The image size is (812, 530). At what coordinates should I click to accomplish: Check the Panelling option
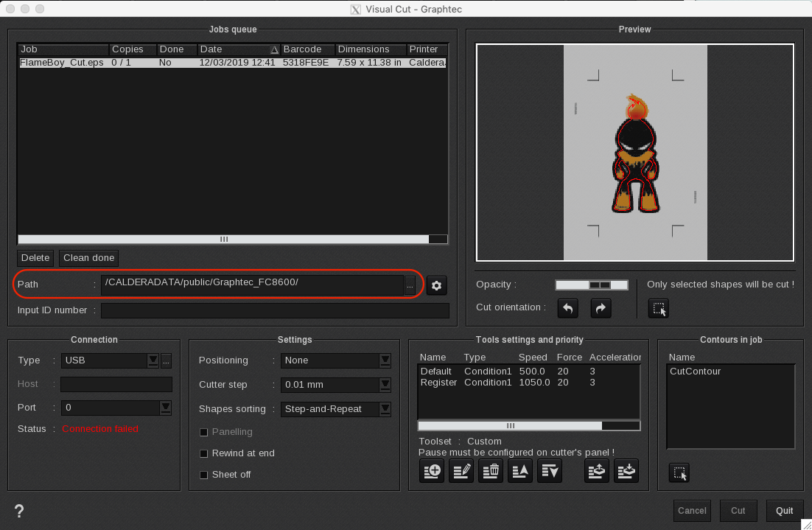point(204,432)
